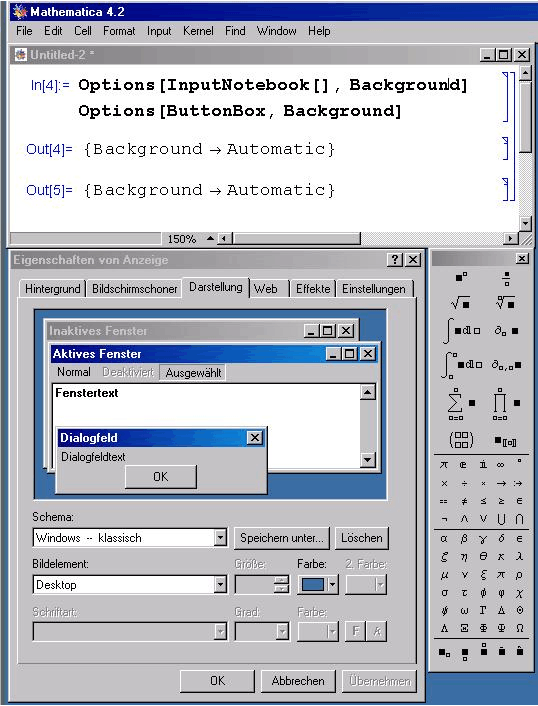This screenshot has height=706, width=538.
Task: Click the Ausgewählt menu item in preview
Action: click(193, 373)
